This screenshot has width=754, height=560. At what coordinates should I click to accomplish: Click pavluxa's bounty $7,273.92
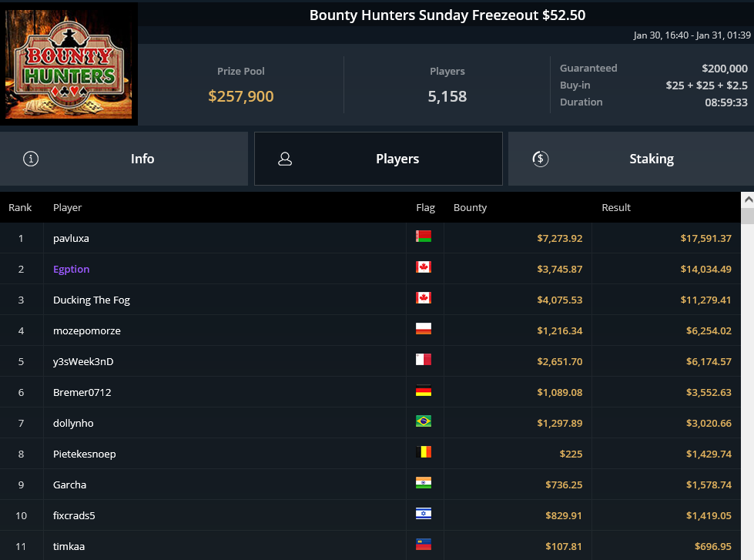click(x=560, y=238)
